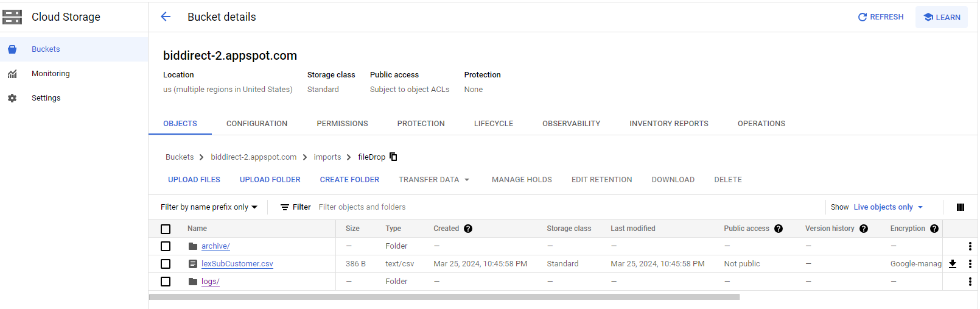
Task: Click the horizontal scrollbar below the table
Action: tap(444, 297)
